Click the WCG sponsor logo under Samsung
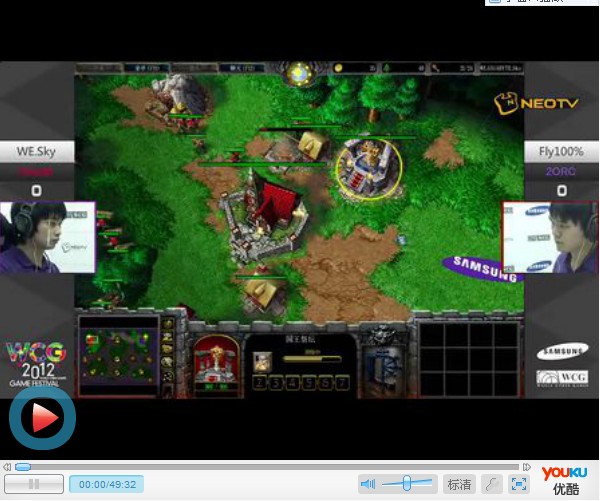Screen dimensions: 600x501 (x=562, y=377)
